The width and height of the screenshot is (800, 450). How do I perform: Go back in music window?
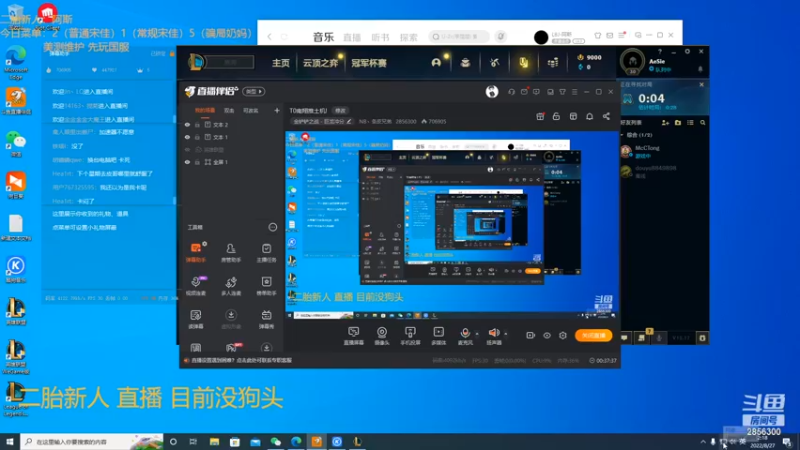pos(269,36)
